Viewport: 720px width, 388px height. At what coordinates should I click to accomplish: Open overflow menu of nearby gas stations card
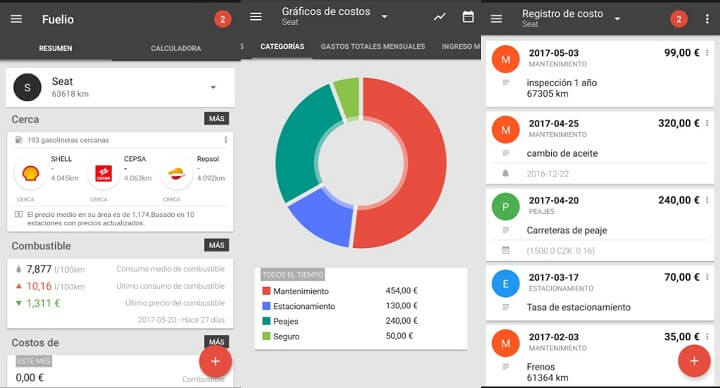(225, 140)
